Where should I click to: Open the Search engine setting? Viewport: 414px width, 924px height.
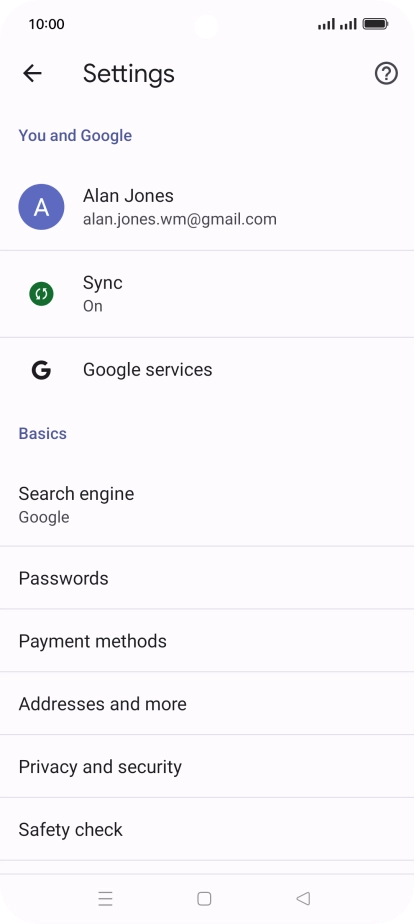click(207, 505)
